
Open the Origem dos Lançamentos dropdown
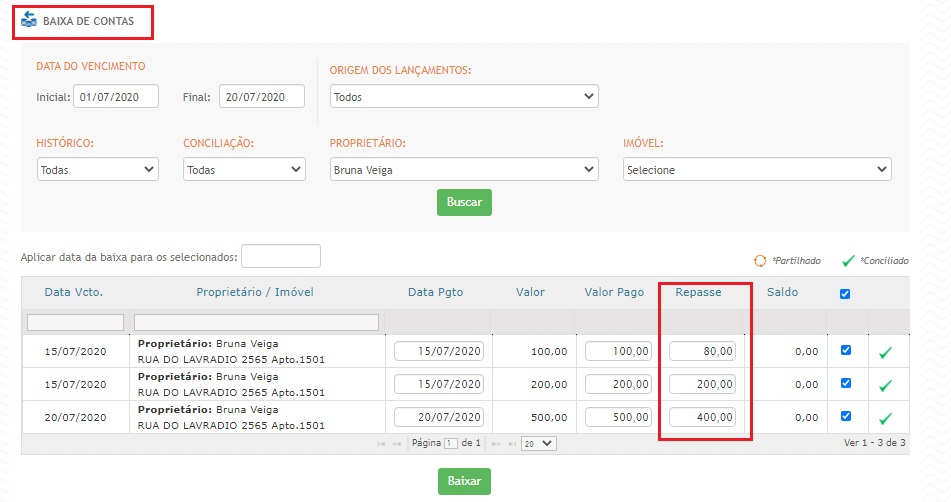(x=464, y=97)
